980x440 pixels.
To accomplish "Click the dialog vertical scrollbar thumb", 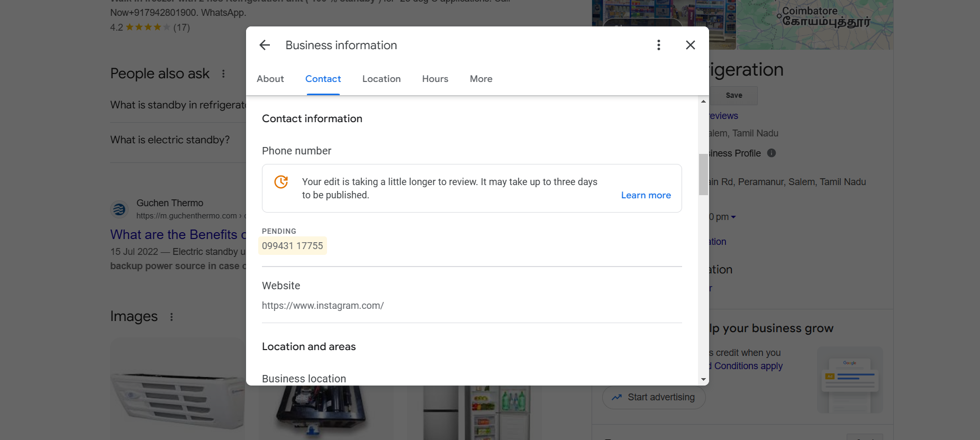I will pos(703,175).
